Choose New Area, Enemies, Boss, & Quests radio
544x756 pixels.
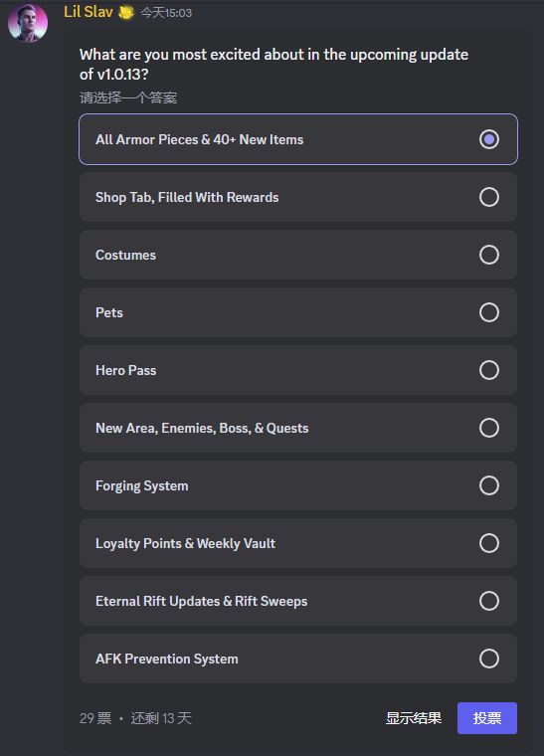[x=489, y=428]
